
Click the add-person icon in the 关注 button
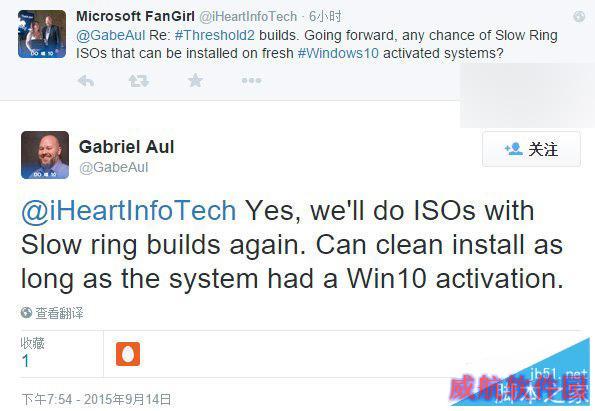[x=513, y=149]
